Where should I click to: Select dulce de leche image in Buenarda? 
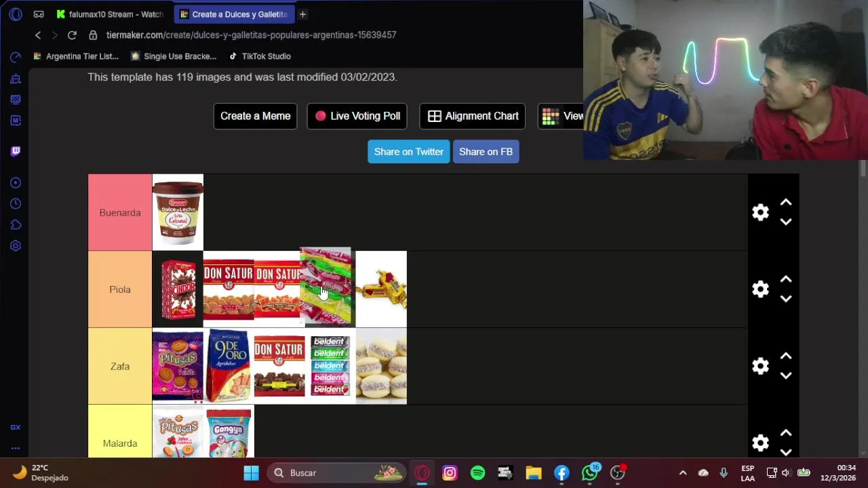(x=178, y=213)
